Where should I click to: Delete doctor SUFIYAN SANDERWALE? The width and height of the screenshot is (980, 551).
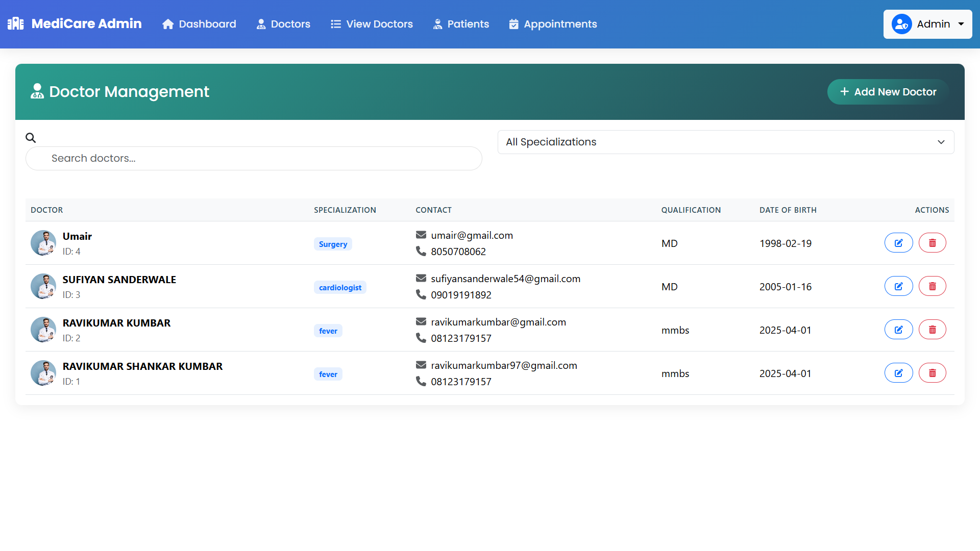click(933, 286)
